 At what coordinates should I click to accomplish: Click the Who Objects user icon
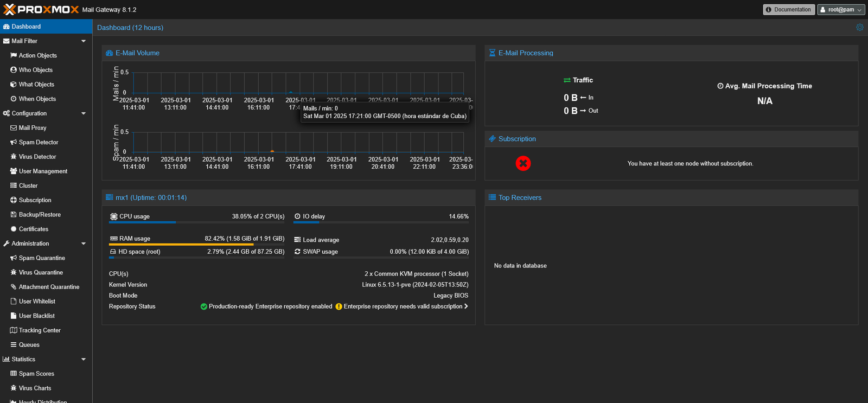[x=14, y=70]
